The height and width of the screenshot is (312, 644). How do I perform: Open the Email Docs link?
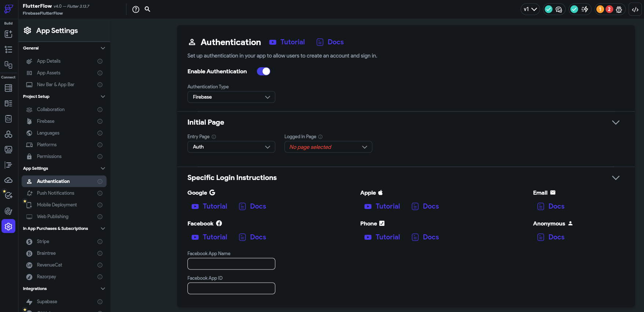pos(551,206)
